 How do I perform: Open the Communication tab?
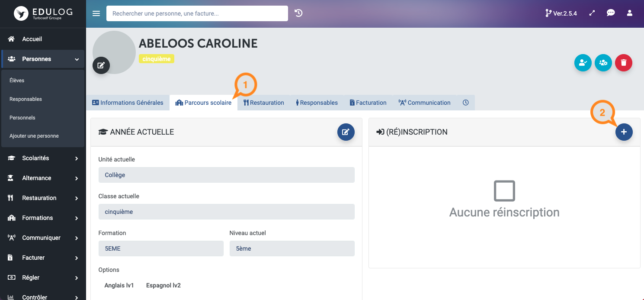(x=424, y=103)
